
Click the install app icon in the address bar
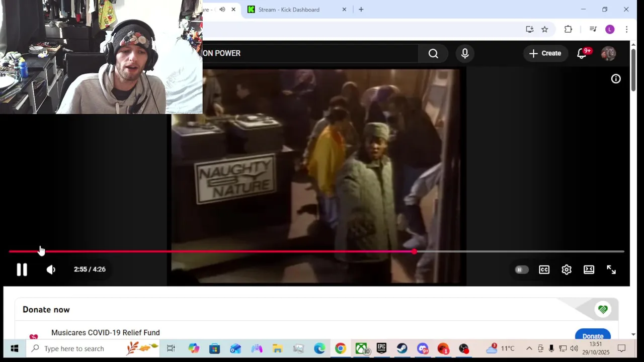click(x=529, y=29)
